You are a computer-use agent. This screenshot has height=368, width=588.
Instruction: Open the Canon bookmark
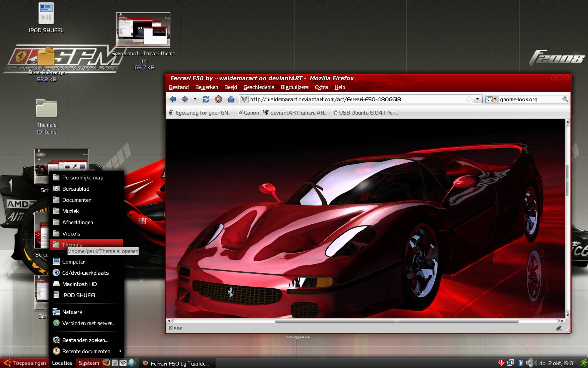248,113
